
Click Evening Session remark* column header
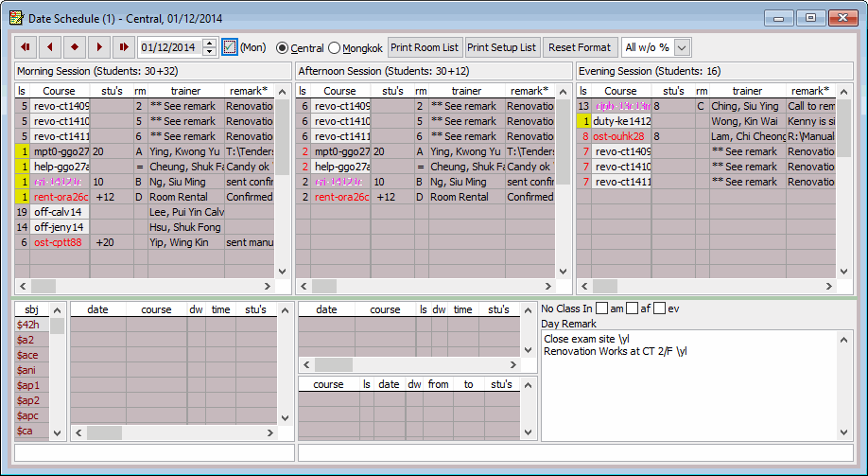(x=810, y=91)
